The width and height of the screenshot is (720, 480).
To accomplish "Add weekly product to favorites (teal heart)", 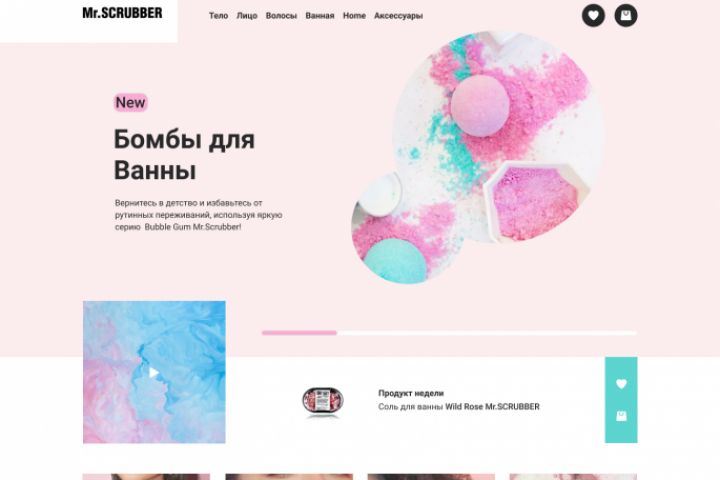I will (x=621, y=384).
